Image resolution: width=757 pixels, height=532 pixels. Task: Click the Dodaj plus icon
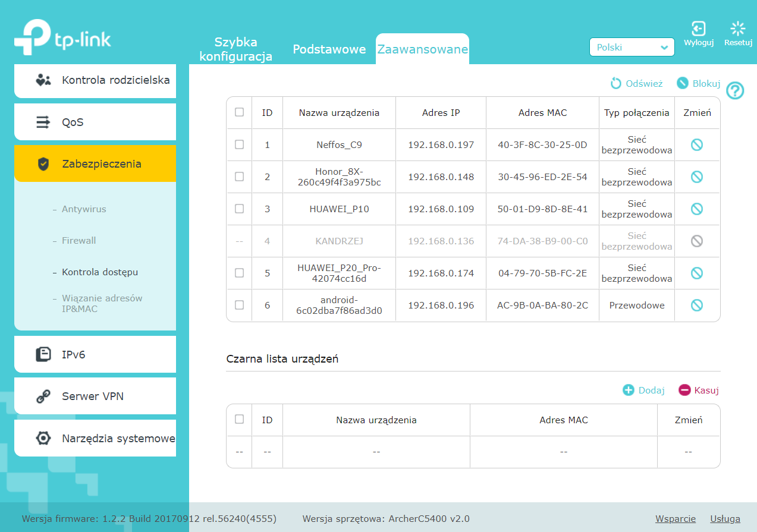tap(629, 390)
